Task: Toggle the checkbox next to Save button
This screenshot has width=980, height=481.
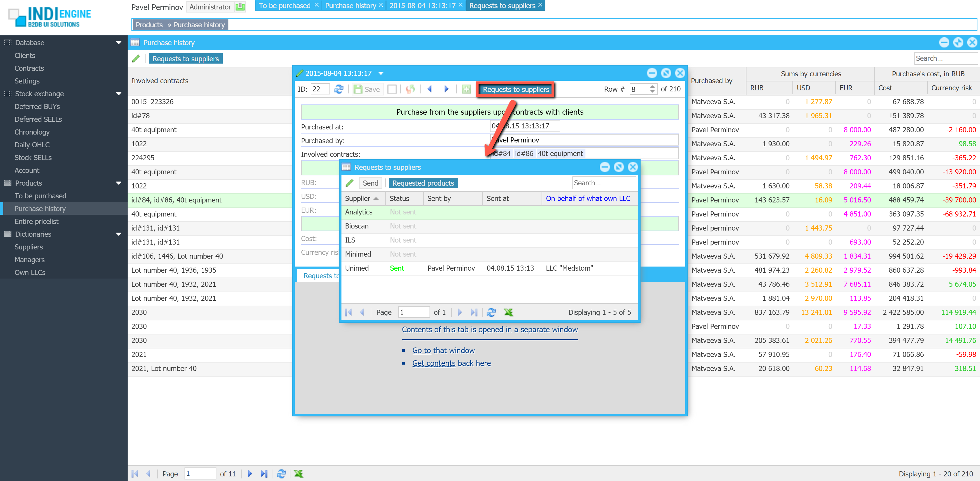Action: coord(392,89)
